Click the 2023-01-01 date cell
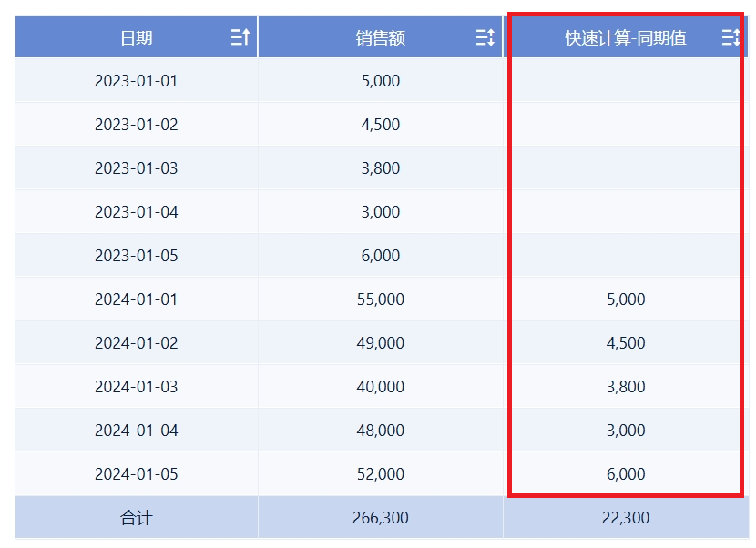This screenshot has height=548, width=756. [x=137, y=80]
